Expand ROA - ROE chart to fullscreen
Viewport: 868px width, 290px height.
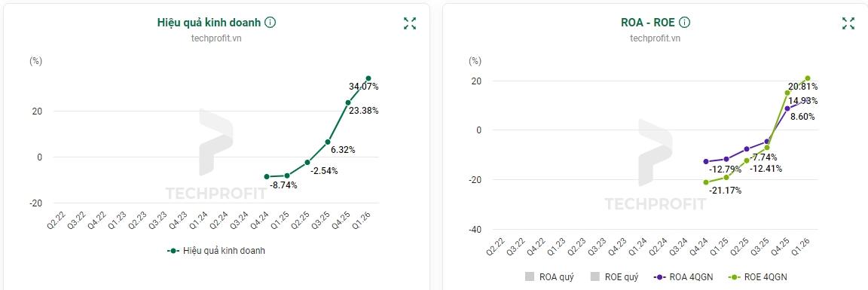(848, 23)
